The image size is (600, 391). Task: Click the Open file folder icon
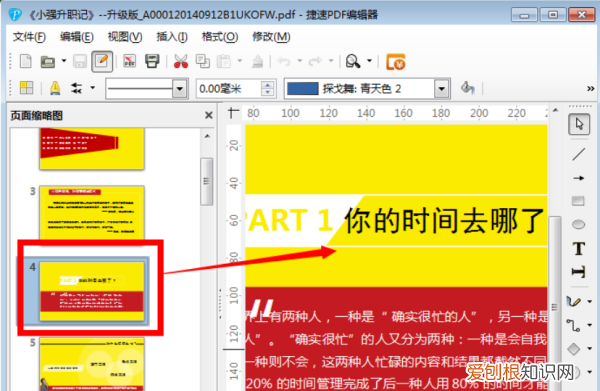click(48, 61)
